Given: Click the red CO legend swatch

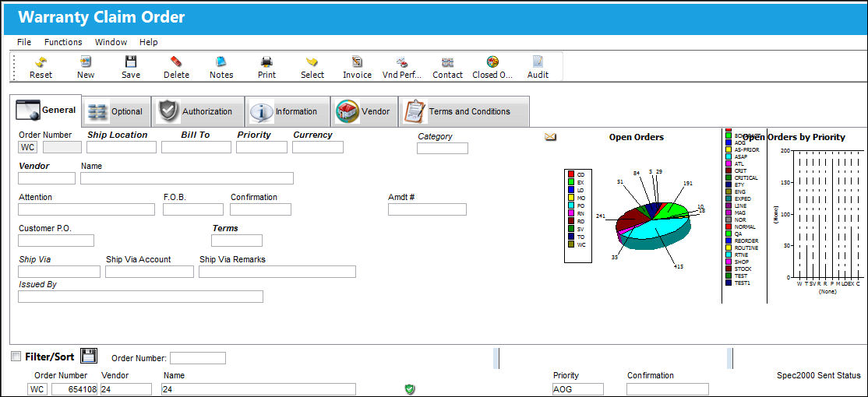Looking at the screenshot, I should point(570,174).
